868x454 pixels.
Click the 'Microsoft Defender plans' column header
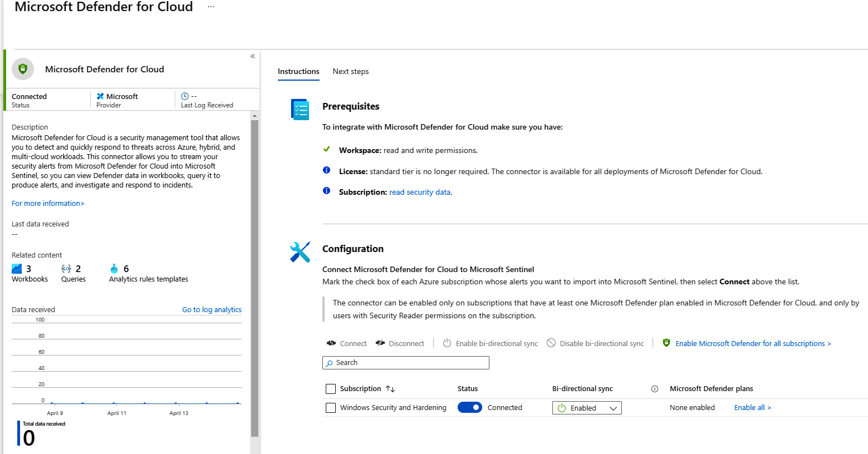(711, 388)
